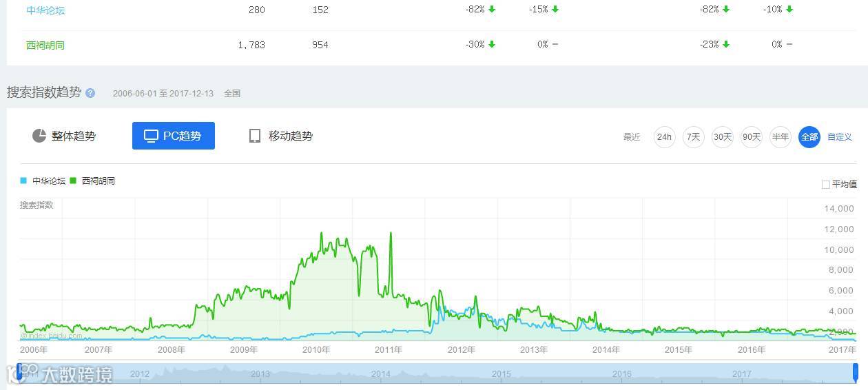
Task: Pick the 半年 time range
Action: (x=781, y=137)
